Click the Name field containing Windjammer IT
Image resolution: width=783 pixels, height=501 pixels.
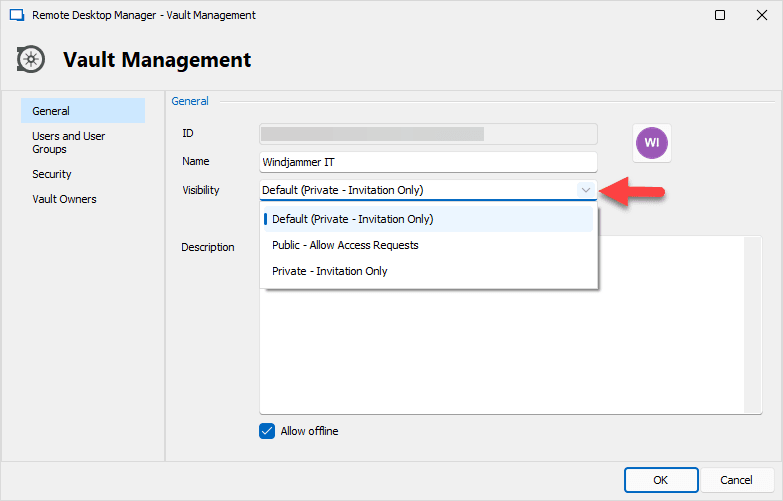tap(428, 162)
